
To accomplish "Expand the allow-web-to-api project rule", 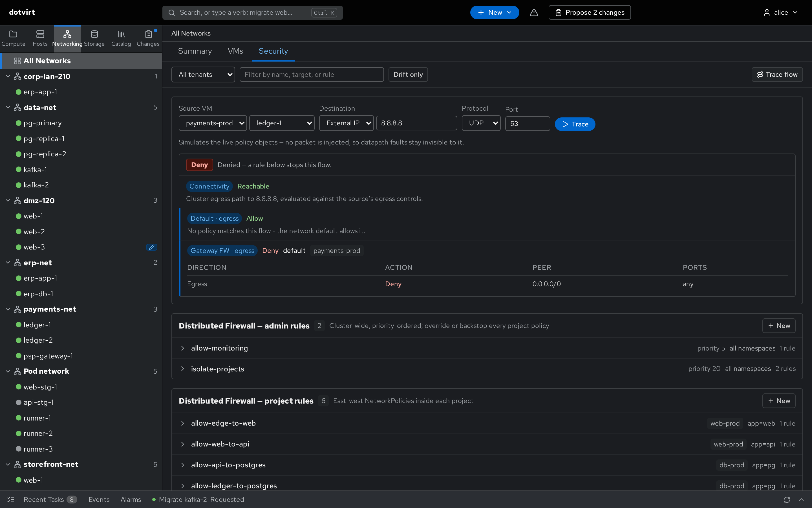I will pos(182,444).
